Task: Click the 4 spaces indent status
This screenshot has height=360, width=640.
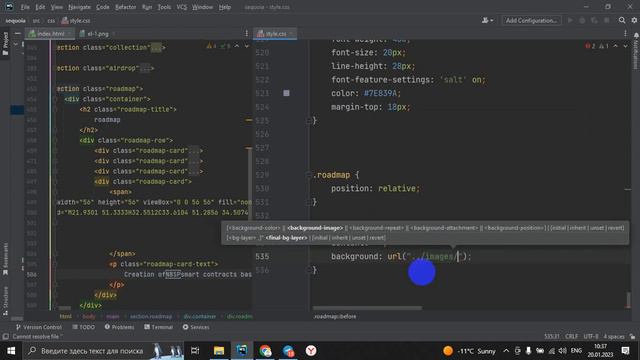Action: 614,337
